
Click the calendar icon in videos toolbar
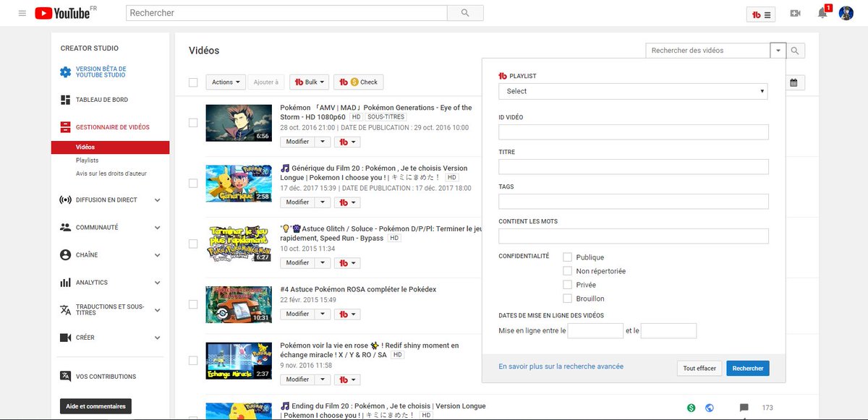(793, 82)
